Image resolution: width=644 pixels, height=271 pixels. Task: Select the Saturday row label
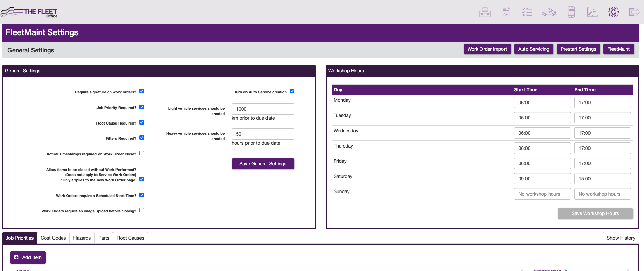343,176
